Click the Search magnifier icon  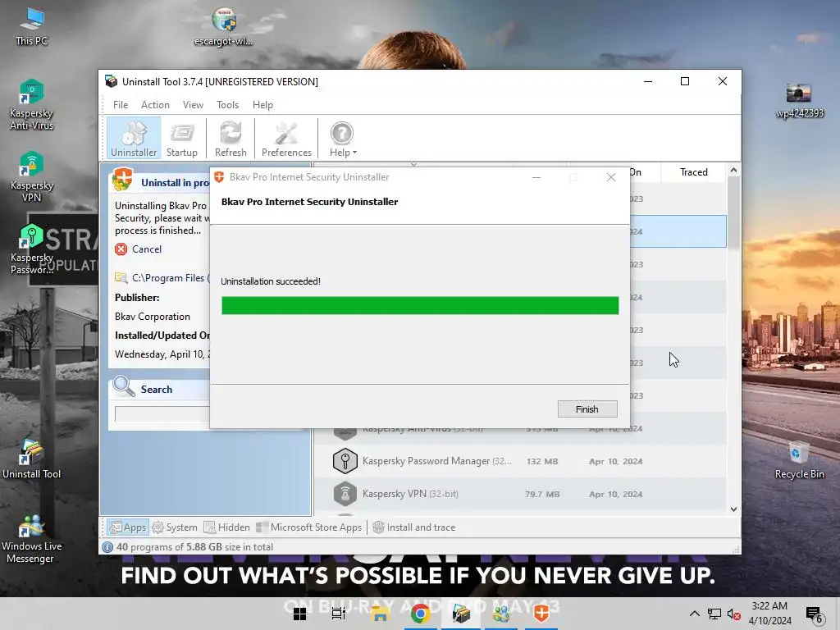point(124,387)
